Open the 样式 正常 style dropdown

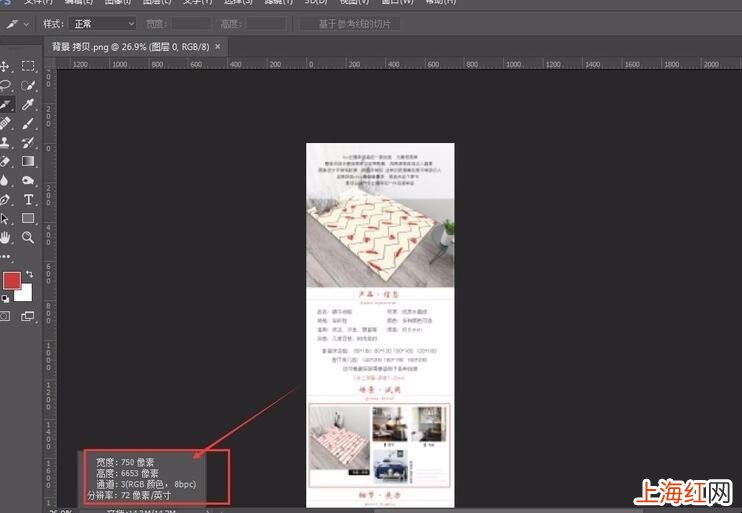pos(103,23)
